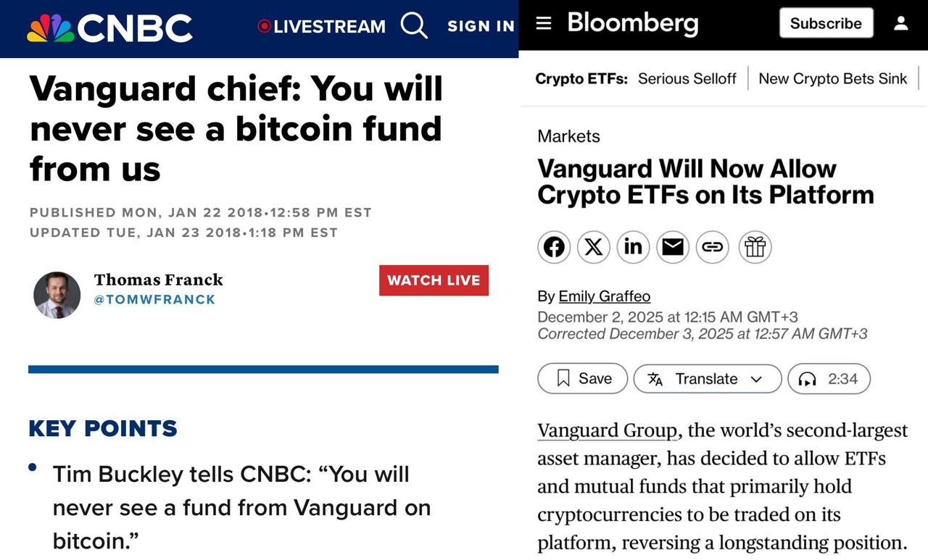Click the gift article icon
This screenshot has height=560, width=928.
[755, 247]
